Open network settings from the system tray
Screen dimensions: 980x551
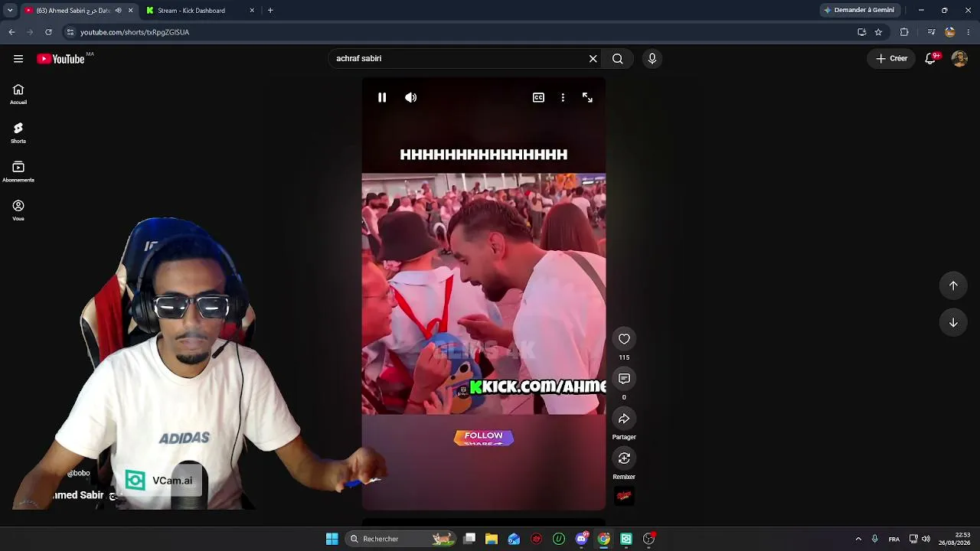(x=913, y=539)
